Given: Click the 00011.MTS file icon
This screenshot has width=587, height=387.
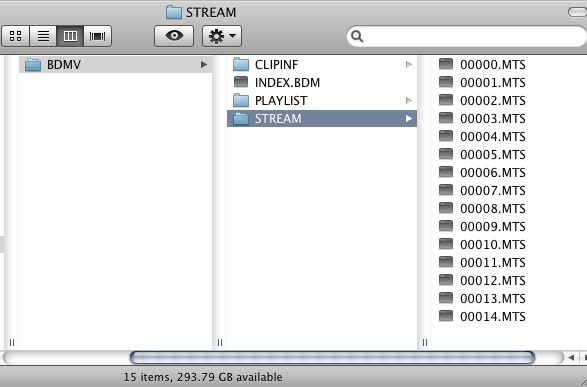Looking at the screenshot, I should 446,262.
